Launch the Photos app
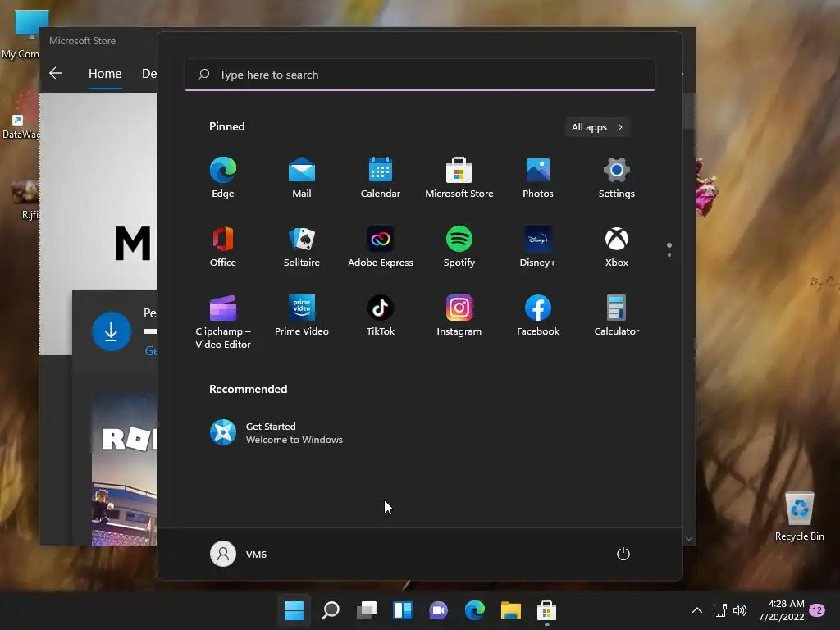Viewport: 840px width, 630px height. tap(538, 178)
